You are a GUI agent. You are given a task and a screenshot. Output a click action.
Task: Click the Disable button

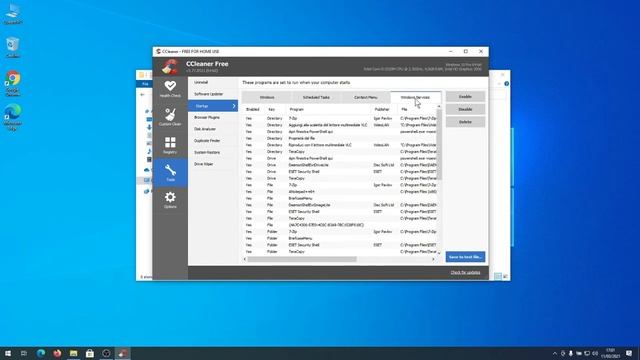[465, 109]
